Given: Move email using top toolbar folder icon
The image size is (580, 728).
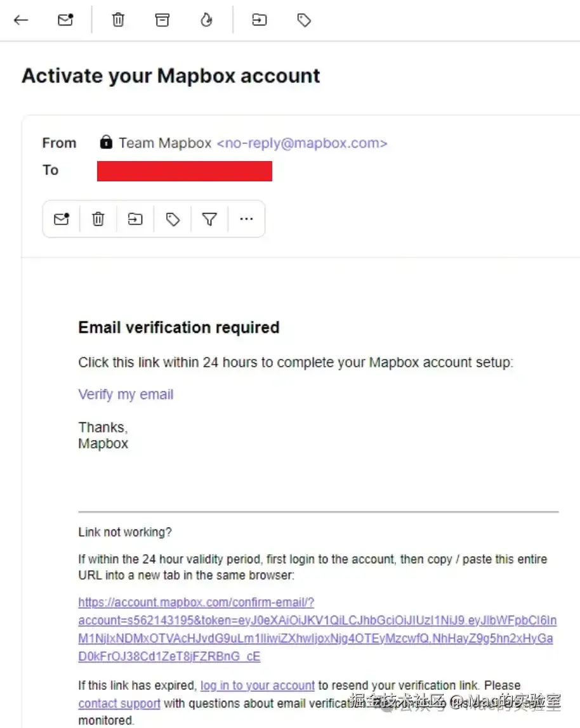Looking at the screenshot, I should (259, 20).
